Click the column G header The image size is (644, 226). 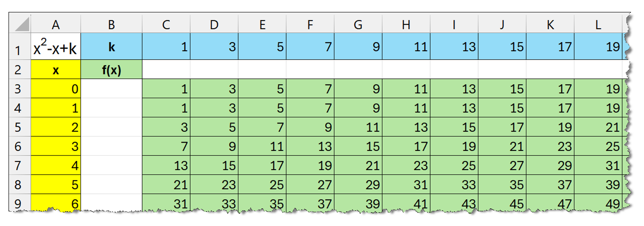(x=358, y=24)
